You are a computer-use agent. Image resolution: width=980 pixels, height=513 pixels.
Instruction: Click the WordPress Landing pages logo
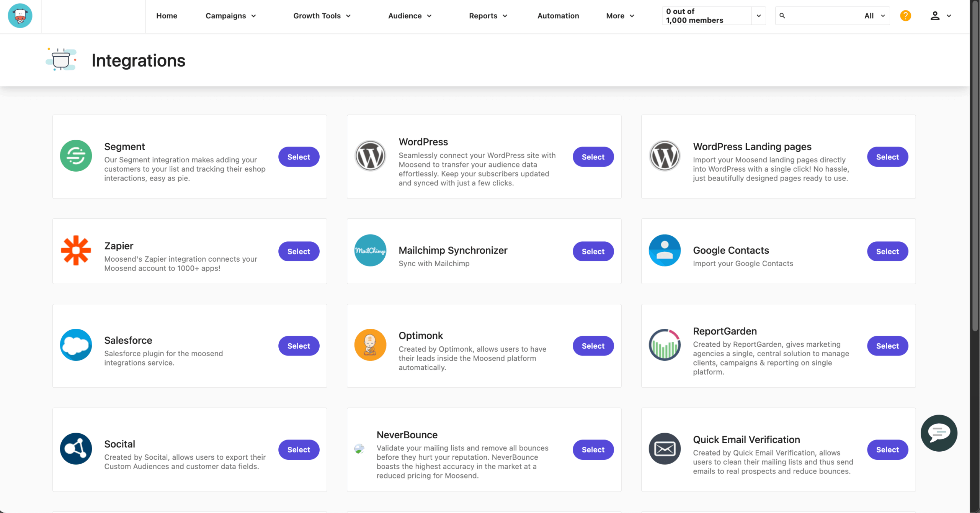click(665, 156)
